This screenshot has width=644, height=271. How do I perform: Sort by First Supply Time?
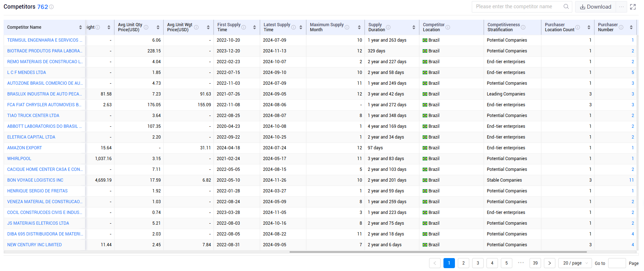254,27
